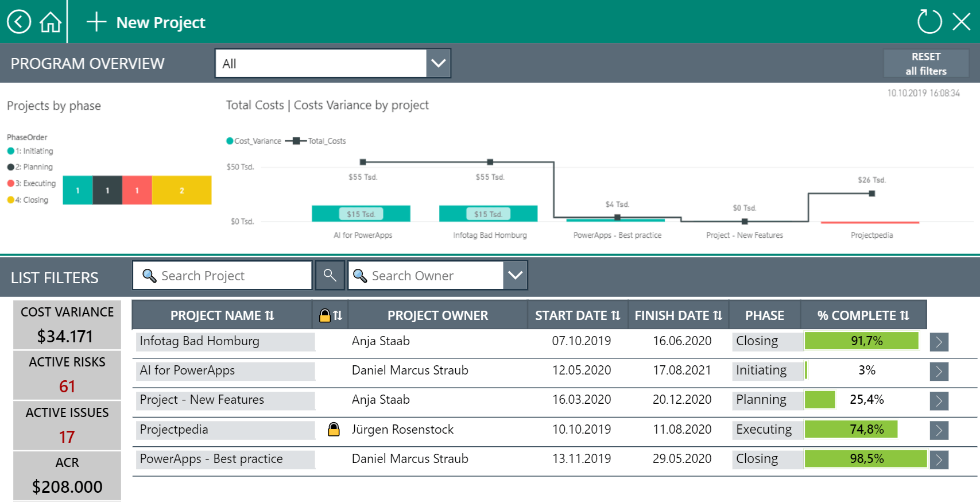Click legend entry 2: Planning

[30, 167]
